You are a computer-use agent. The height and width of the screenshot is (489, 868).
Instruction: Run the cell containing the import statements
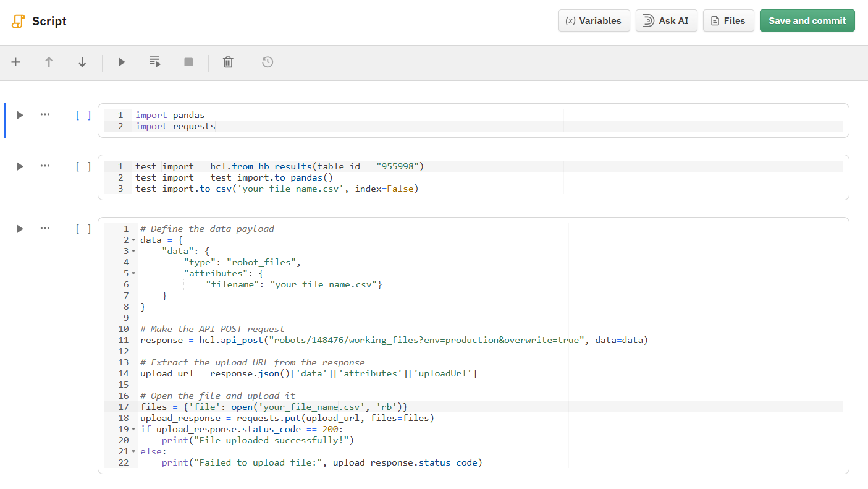tap(19, 114)
